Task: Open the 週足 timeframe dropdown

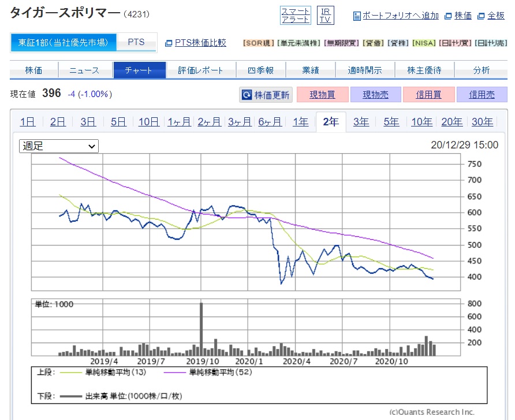Action: [x=58, y=146]
